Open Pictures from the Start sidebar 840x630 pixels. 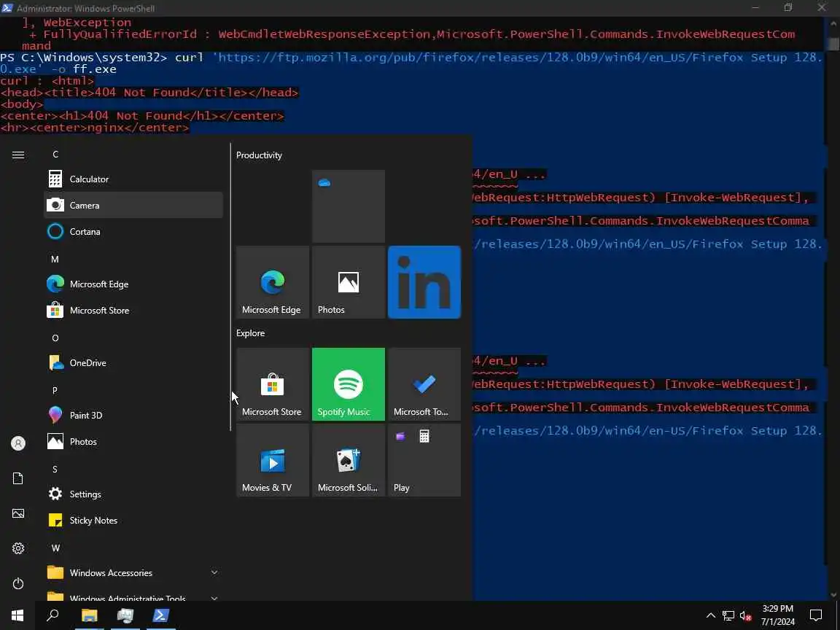click(x=18, y=513)
